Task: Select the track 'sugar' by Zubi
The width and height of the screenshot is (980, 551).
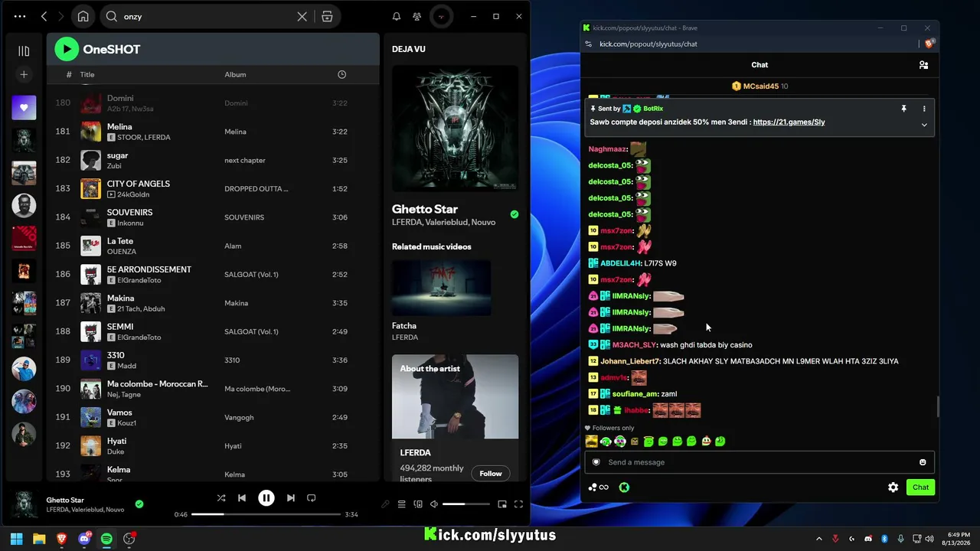Action: [213, 160]
